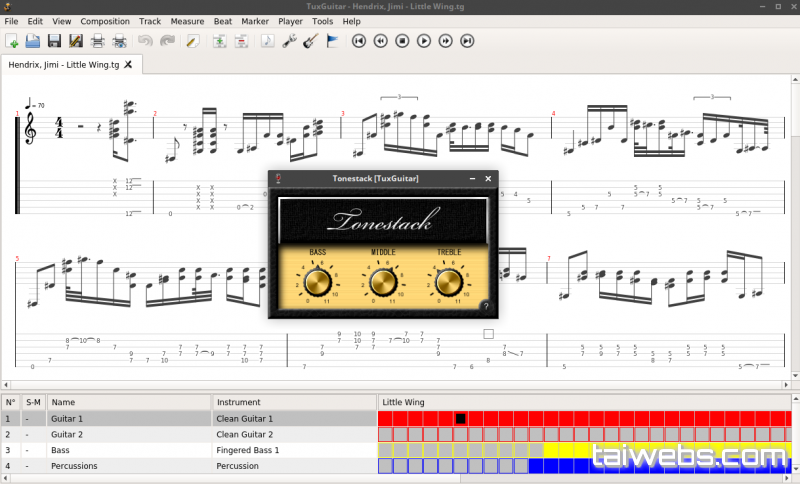This screenshot has width=800, height=484.
Task: Click the Print icon in the toolbar
Action: pyautogui.click(x=98, y=41)
